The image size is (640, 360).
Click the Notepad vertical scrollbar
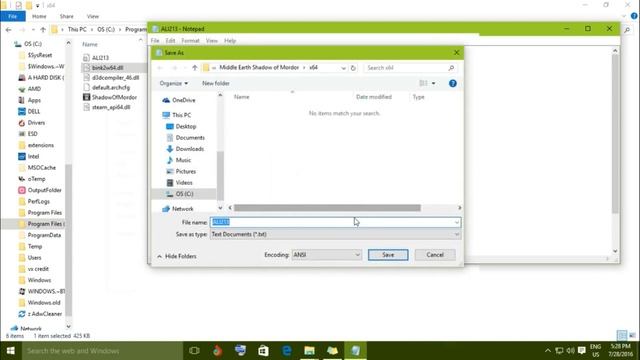click(x=615, y=133)
